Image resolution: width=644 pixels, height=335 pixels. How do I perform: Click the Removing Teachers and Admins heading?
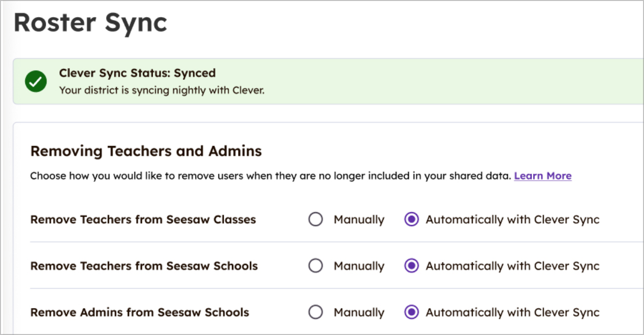click(146, 151)
